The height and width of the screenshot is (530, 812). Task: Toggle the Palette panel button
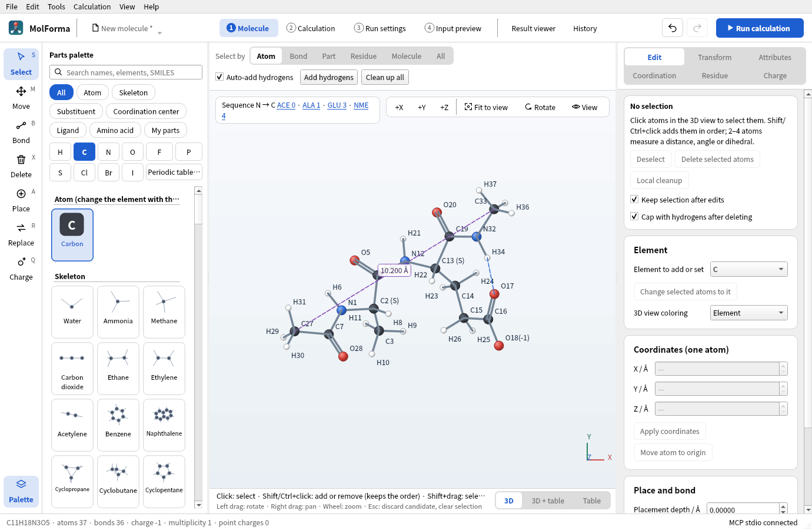pos(21,491)
